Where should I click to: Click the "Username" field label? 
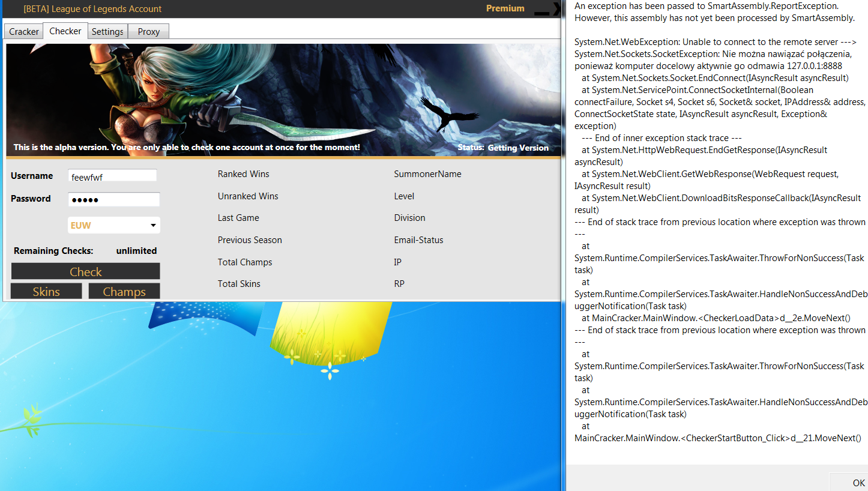pyautogui.click(x=32, y=176)
